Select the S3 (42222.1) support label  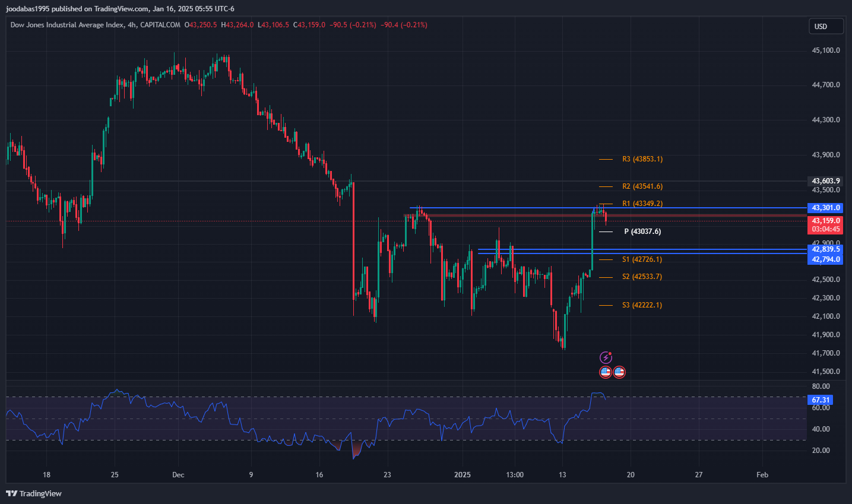tap(642, 305)
